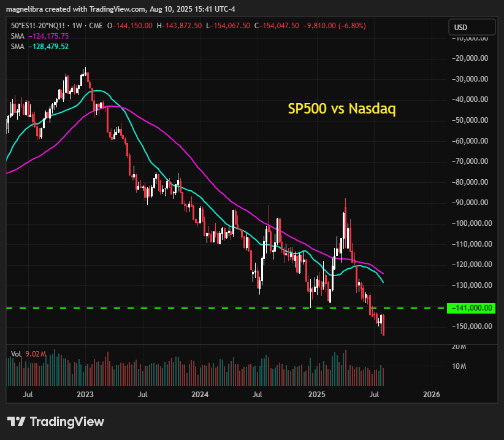Click the high value H−143,872.50
Image resolution: width=504 pixels, height=440 pixels.
pyautogui.click(x=180, y=26)
